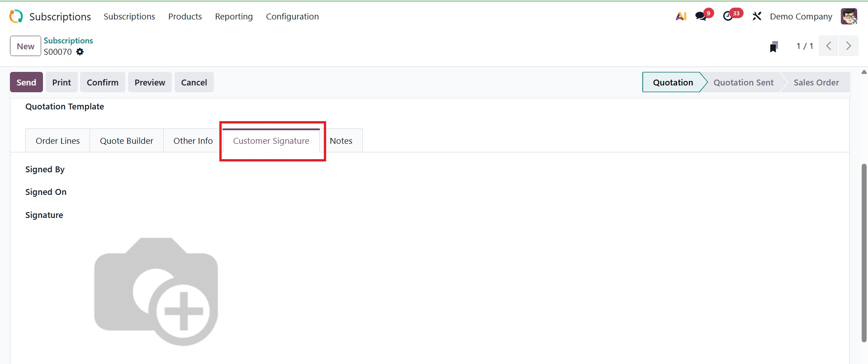Click the vertical scrollbar thumb
Image resolution: width=868 pixels, height=364 pixels.
864,253
